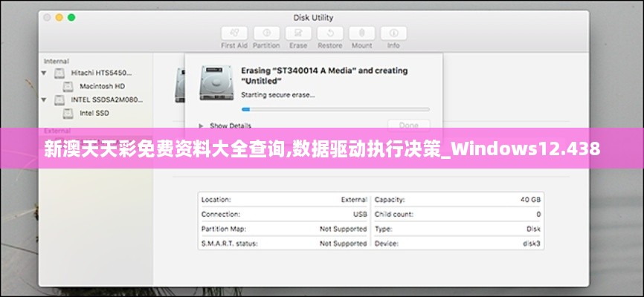Click the Mount toolbar icon
644x297 pixels.
[361, 33]
